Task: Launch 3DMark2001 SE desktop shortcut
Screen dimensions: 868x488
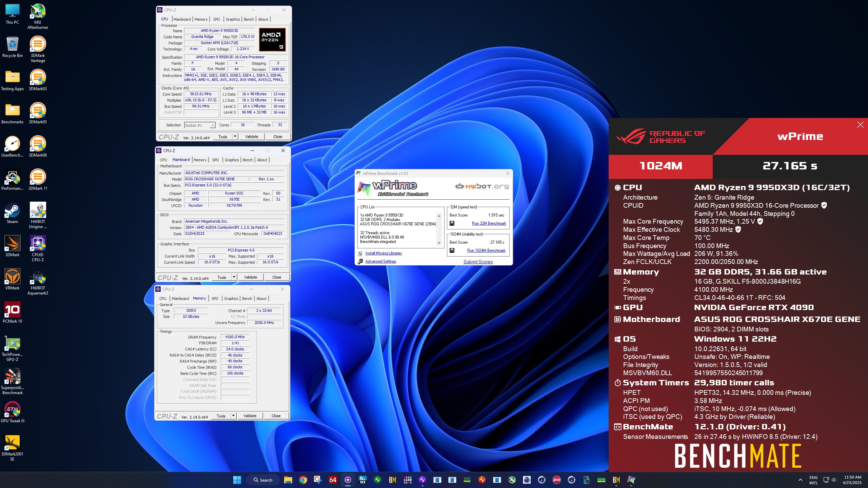Action: pos(12,448)
